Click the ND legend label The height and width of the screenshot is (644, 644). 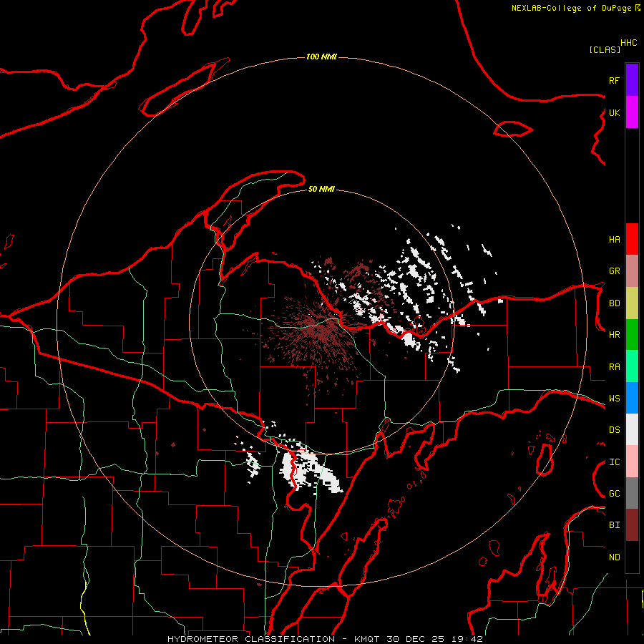click(614, 557)
